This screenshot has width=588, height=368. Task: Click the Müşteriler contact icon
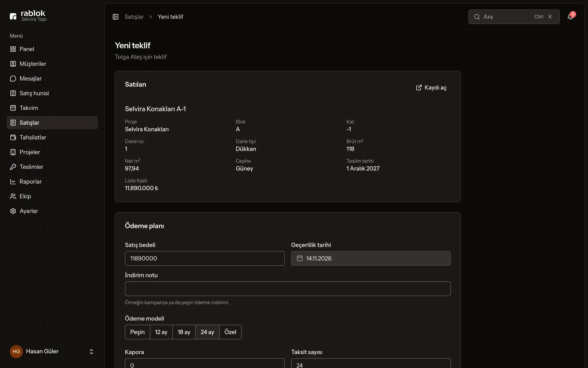coord(13,64)
